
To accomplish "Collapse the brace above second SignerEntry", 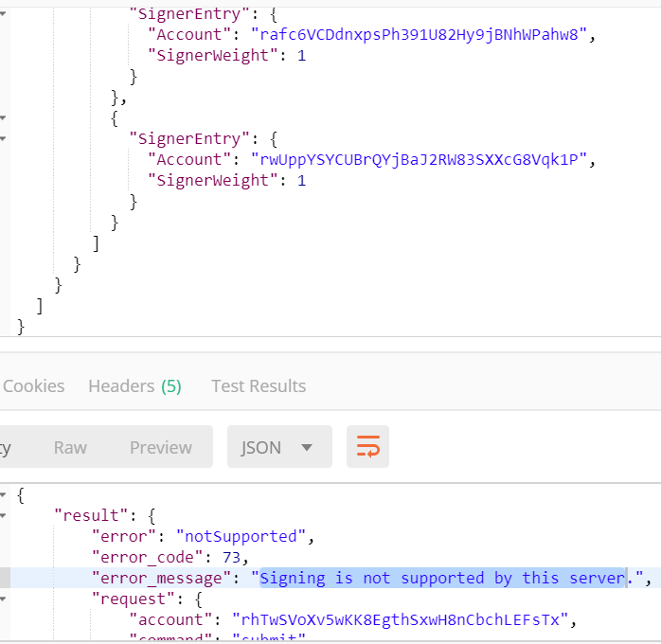I will click(3, 118).
